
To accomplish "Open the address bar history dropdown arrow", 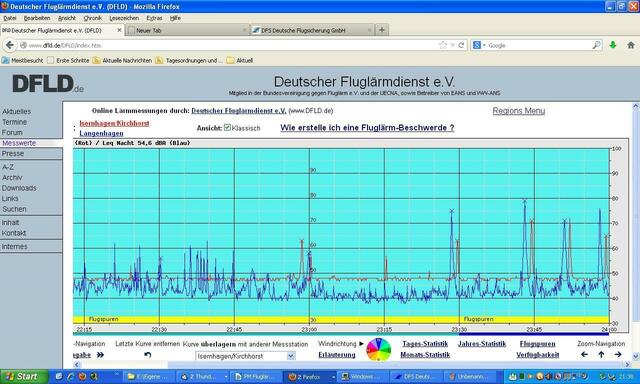I will coord(452,45).
